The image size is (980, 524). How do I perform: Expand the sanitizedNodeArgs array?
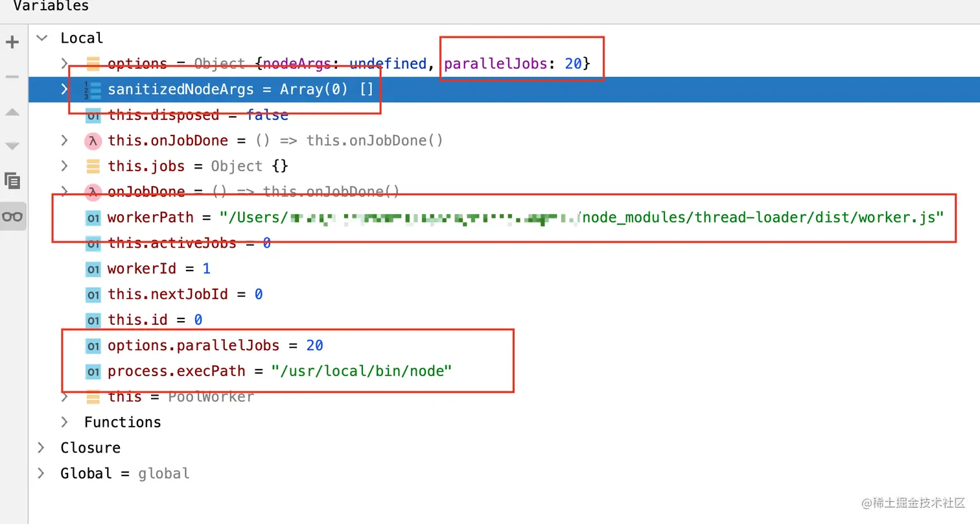(x=64, y=89)
